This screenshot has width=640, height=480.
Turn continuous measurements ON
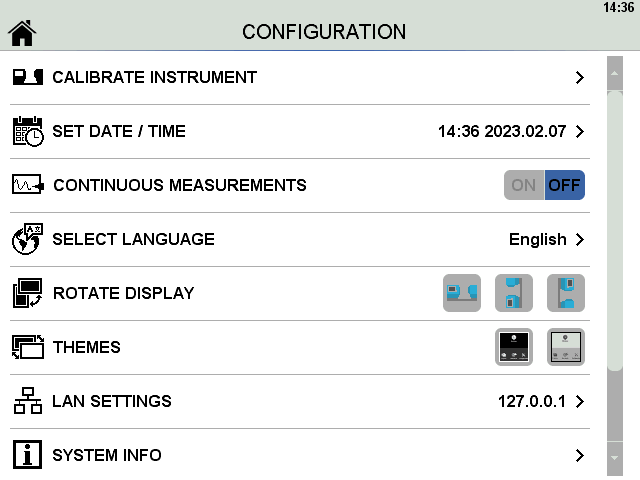point(523,185)
